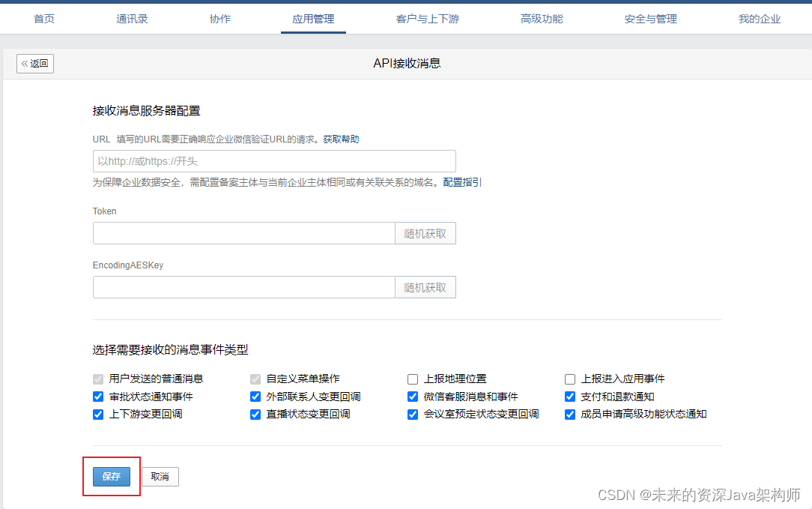Uncheck 直播状态变更回调 checkbox
This screenshot has height=509, width=812.
pyautogui.click(x=255, y=414)
